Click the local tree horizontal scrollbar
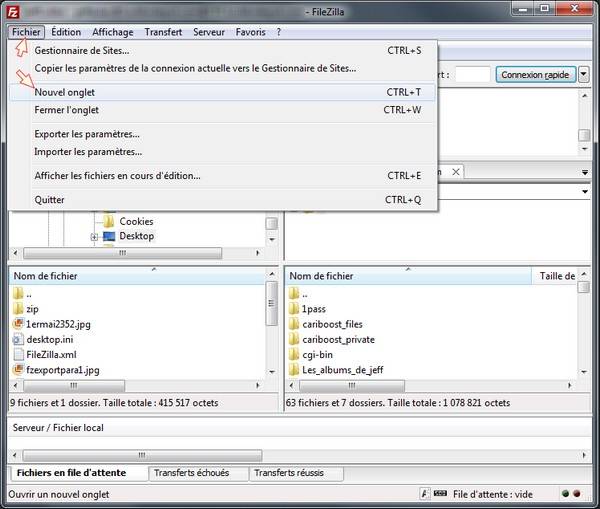This screenshot has width=600, height=509. click(x=122, y=253)
